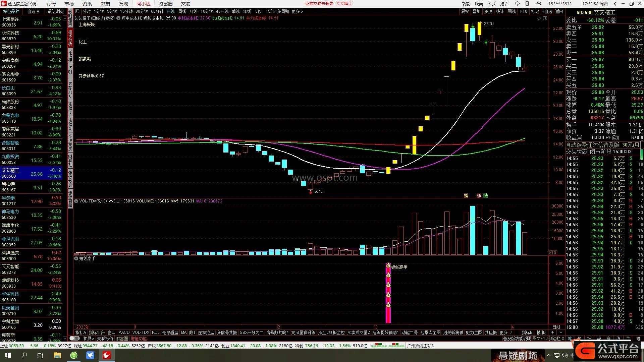
Task: Toggle 统计 statistics view
Action: [500, 11]
